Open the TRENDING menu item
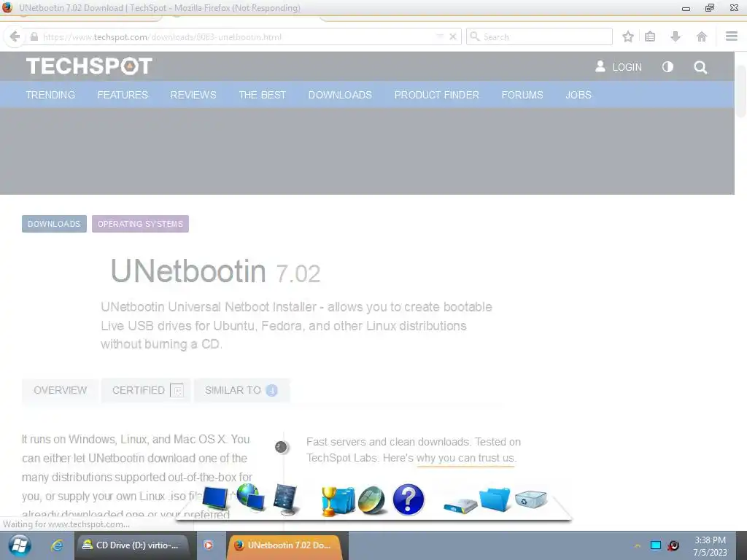Viewport: 747px width, 560px height. (50, 95)
